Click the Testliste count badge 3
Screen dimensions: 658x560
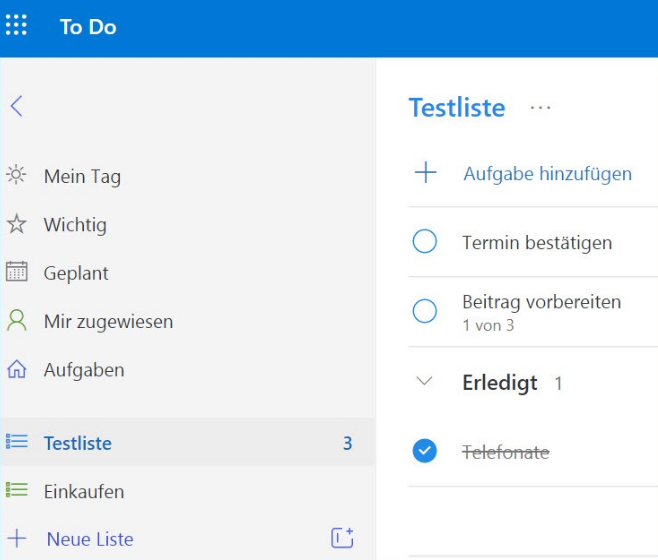pyautogui.click(x=347, y=443)
